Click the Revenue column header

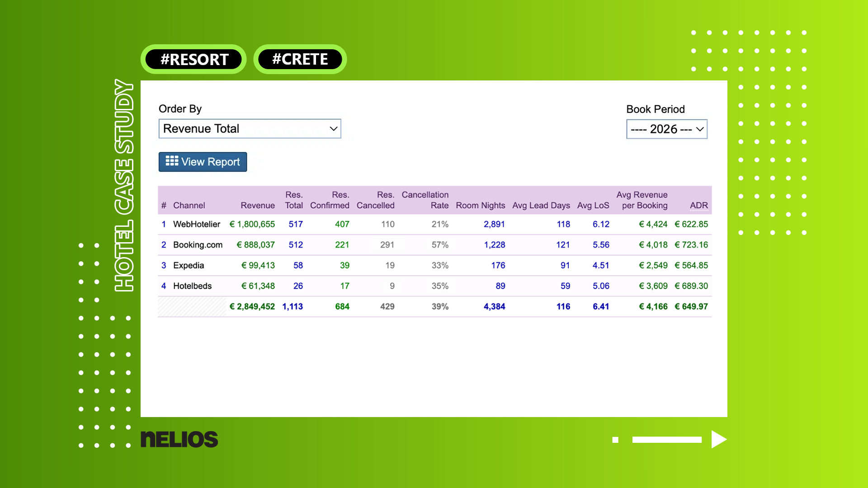point(258,206)
